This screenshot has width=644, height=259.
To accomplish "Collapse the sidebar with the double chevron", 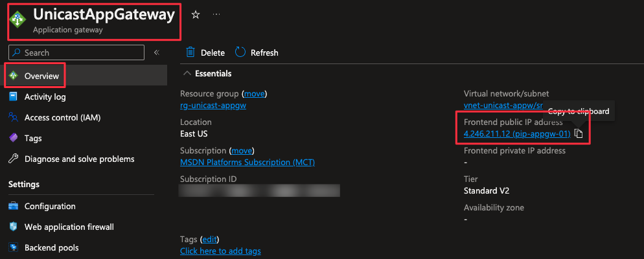I will (157, 52).
